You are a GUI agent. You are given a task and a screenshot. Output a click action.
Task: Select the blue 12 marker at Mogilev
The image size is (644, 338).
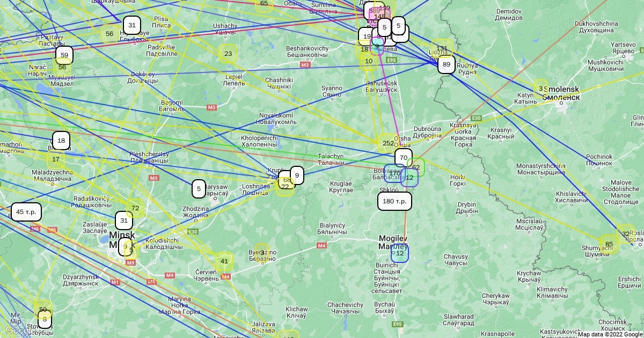(400, 253)
